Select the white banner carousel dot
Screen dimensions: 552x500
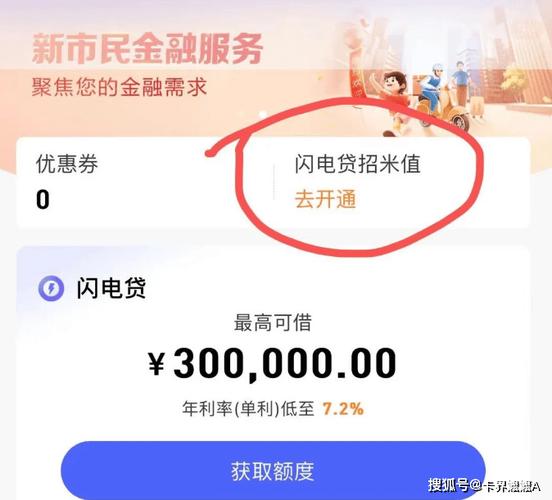[262, 114]
